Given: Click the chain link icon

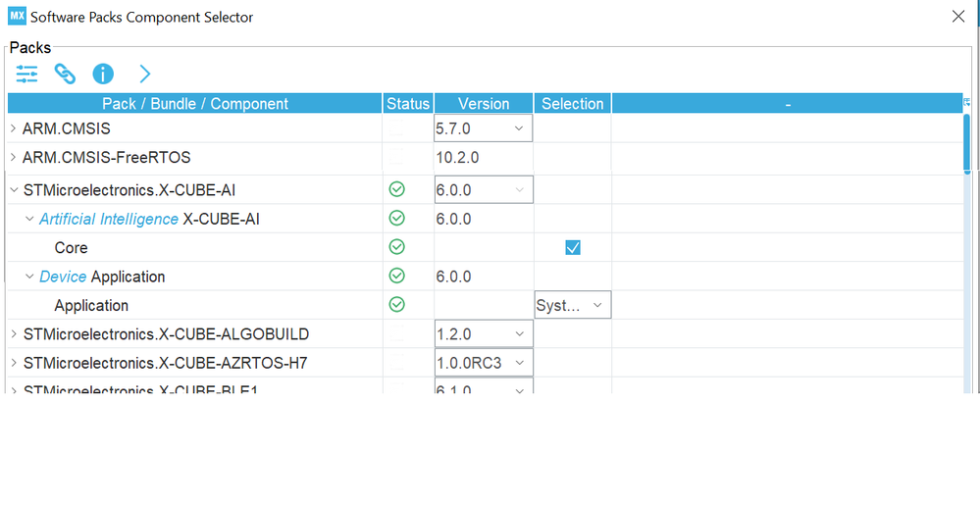Looking at the screenshot, I should 65,74.
